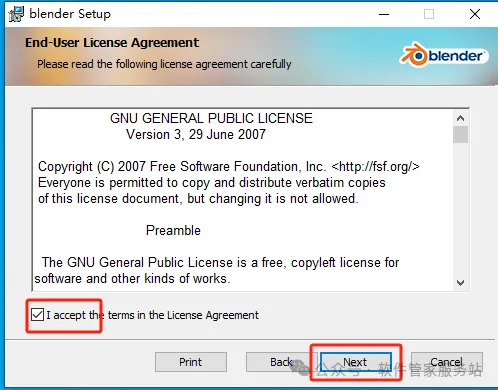Click the empty scrollbar track below the thumb
The width and height of the screenshot is (498, 390).
[461, 209]
